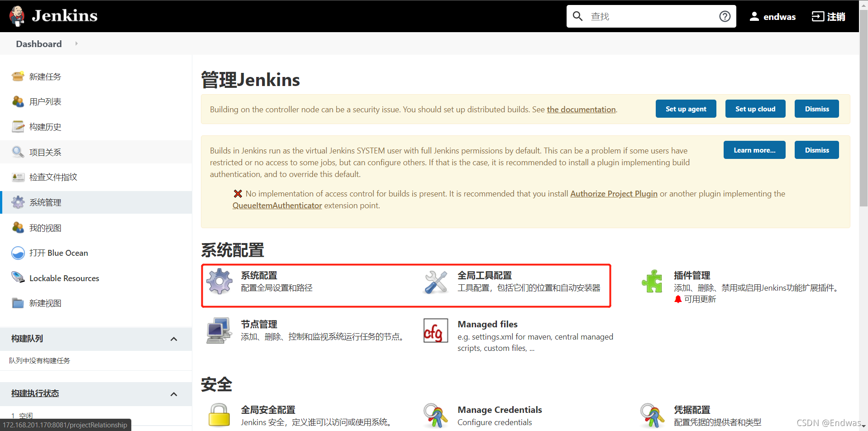Click the red bell 可用更新 icon
The width and height of the screenshot is (868, 431).
pos(678,299)
